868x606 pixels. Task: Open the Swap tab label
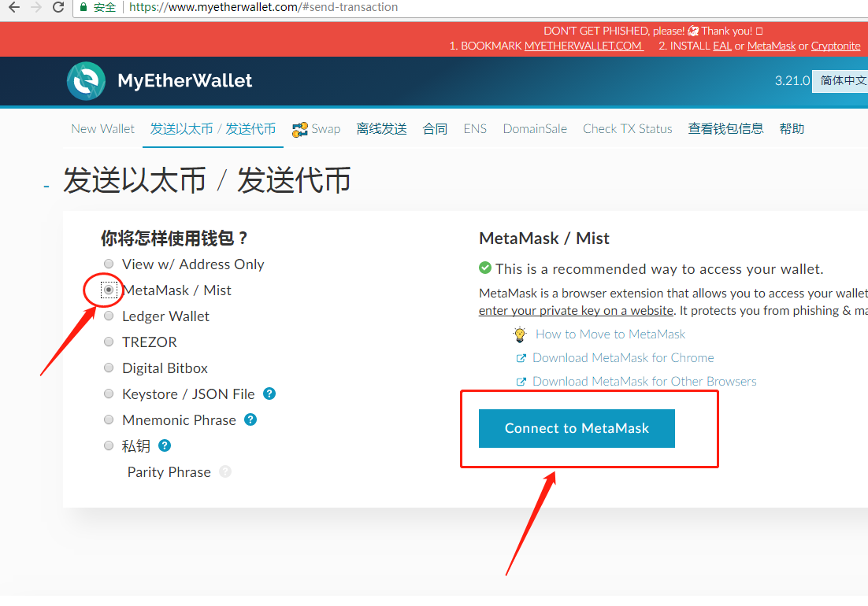coord(325,129)
